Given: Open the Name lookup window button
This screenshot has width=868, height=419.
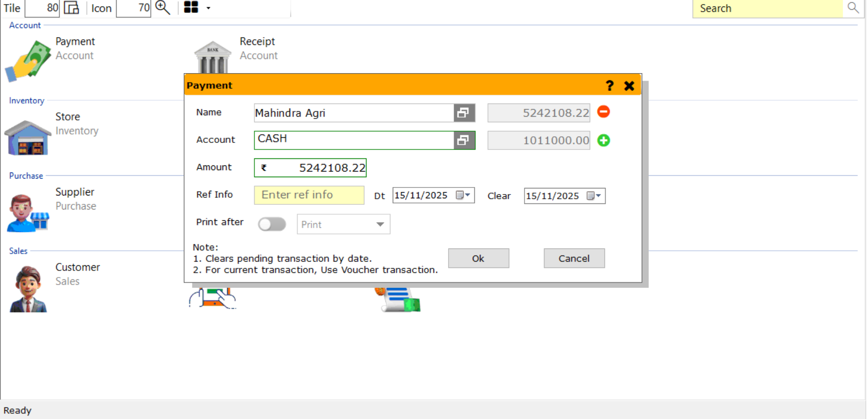Looking at the screenshot, I should [464, 113].
